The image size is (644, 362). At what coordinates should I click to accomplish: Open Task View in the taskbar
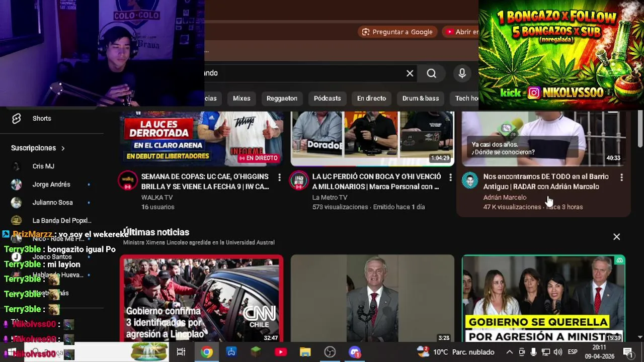(181, 352)
